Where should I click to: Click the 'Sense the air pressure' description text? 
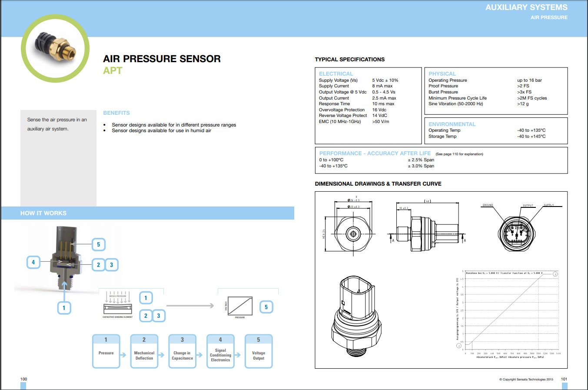click(57, 124)
